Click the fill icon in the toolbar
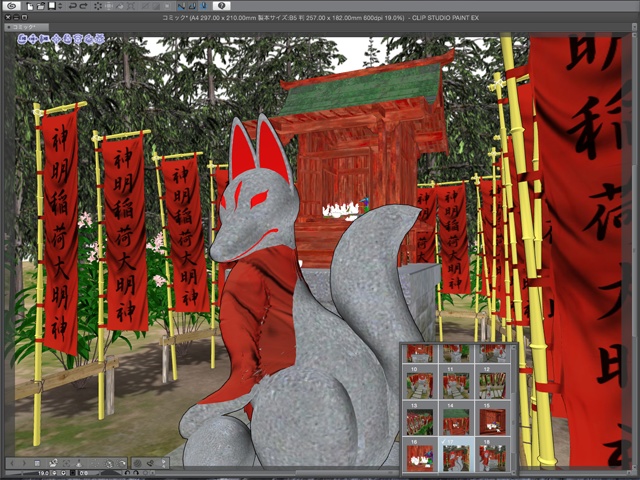This screenshot has width=640, height=480. coord(120,6)
